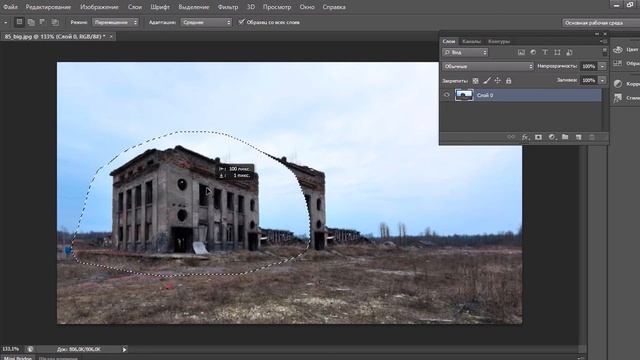Filter layers by adjustment layer icon

point(533,52)
